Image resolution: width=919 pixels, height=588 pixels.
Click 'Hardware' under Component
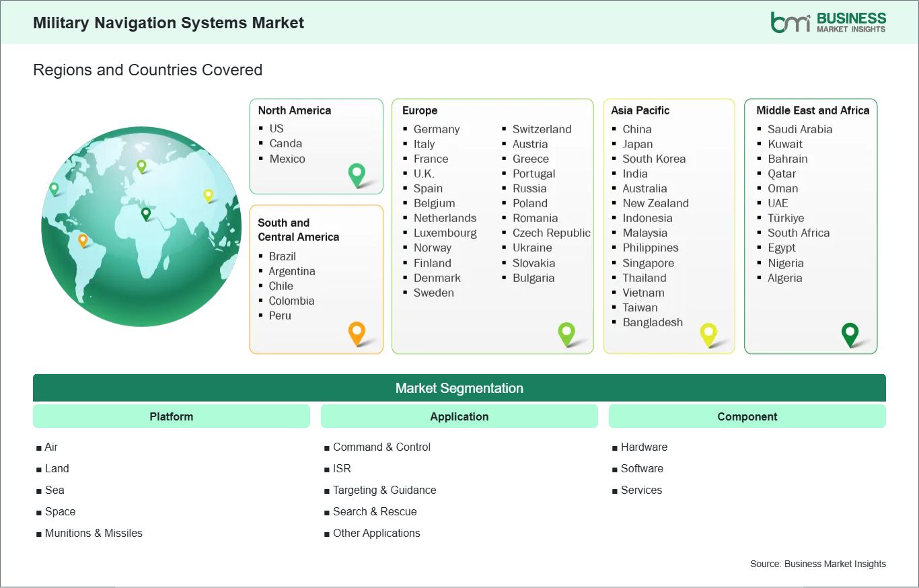644,447
